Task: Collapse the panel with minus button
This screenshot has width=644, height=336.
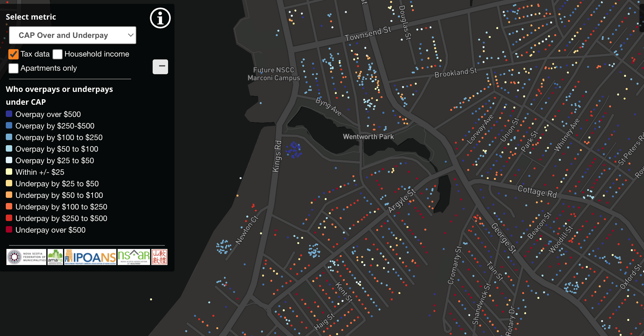Action: [x=160, y=67]
